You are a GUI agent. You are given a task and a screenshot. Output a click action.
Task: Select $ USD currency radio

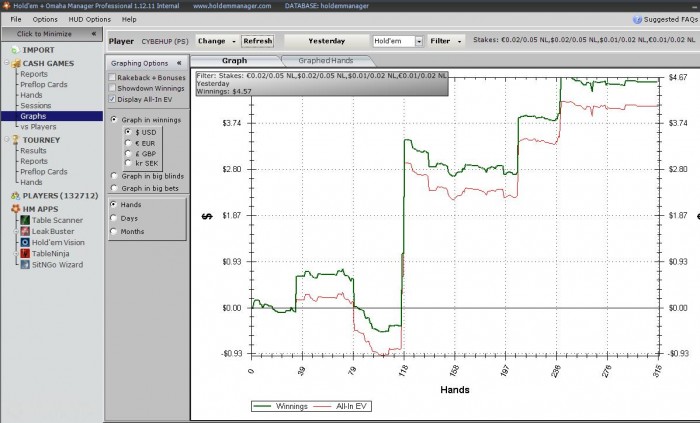pos(128,132)
